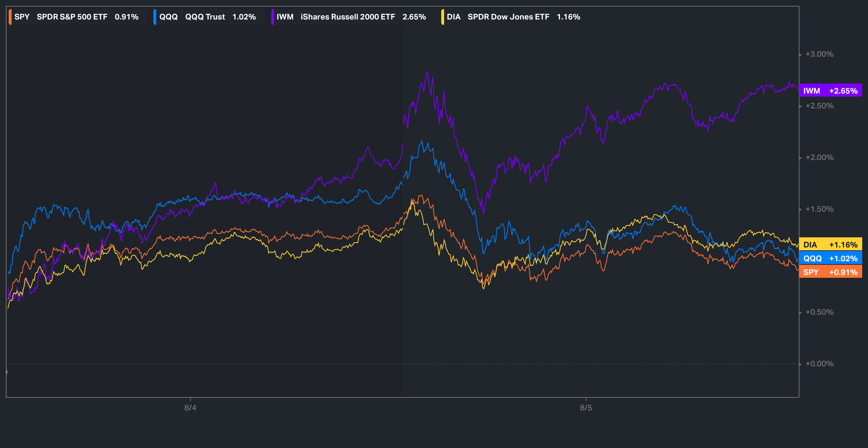This screenshot has width=868, height=448.
Task: Click the 1.02% value in QQQ legend
Action: click(244, 17)
